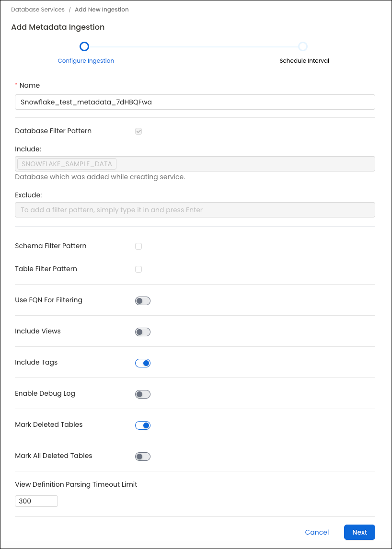Open Database Services from the breadcrumb
Image resolution: width=392 pixels, height=549 pixels.
[x=38, y=9]
